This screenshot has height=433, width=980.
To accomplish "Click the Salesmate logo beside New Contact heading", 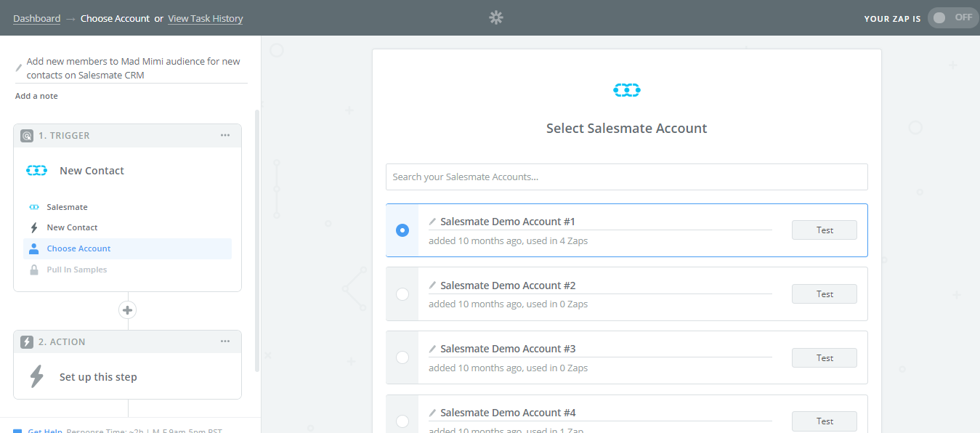I will click(36, 171).
